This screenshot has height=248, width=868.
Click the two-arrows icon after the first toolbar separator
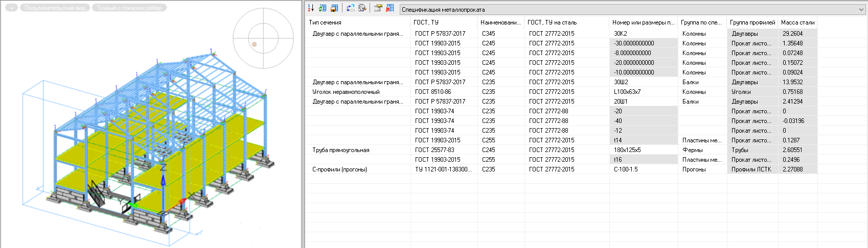pos(351,8)
